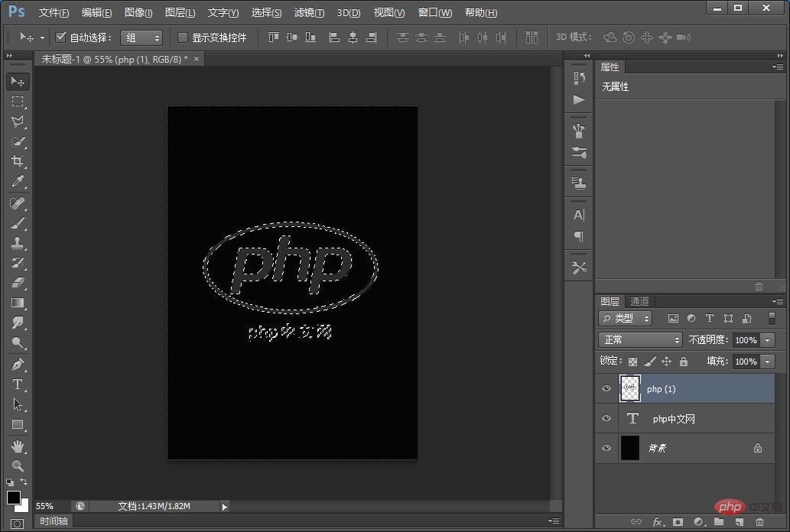Screen dimensions: 790x532
Task: Hide the php (1) layer
Action: point(606,388)
